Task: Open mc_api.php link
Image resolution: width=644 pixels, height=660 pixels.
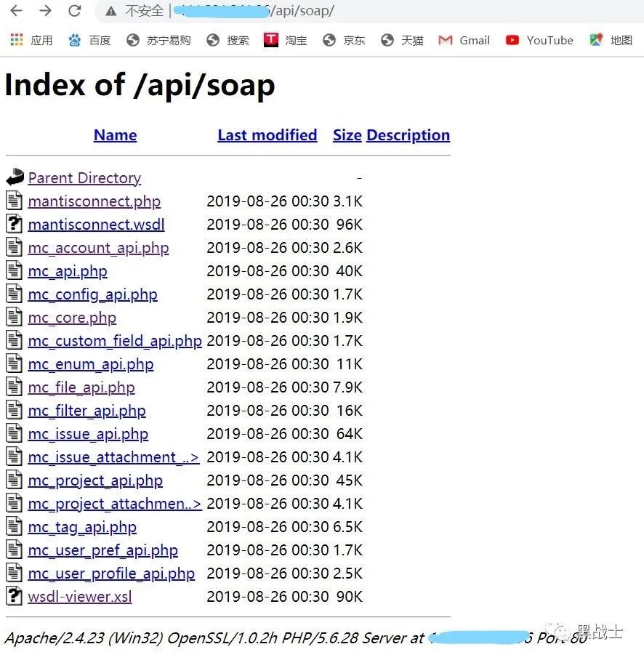Action: 68,271
